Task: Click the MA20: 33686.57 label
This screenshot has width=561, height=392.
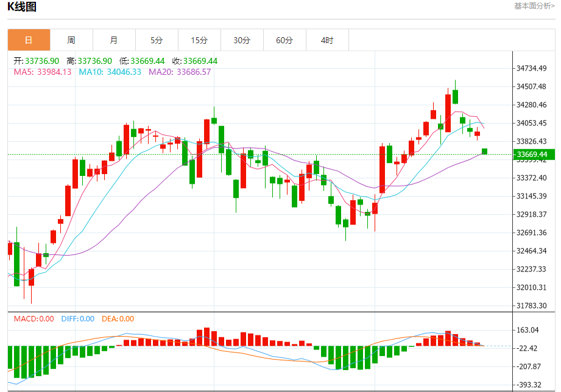Action: pos(180,72)
